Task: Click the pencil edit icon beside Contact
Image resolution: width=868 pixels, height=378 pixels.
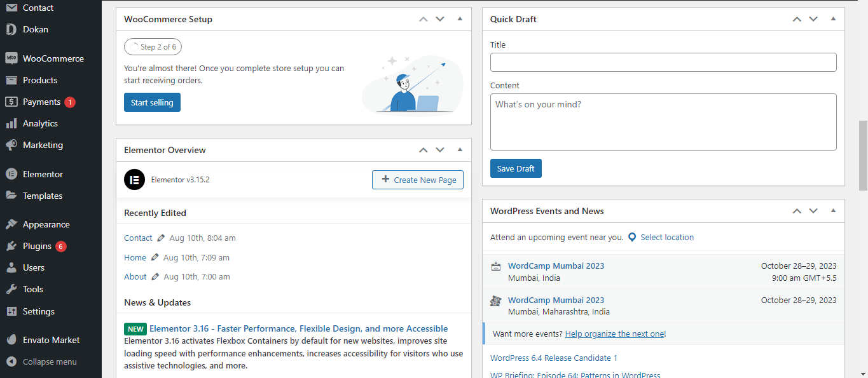Action: tap(161, 238)
